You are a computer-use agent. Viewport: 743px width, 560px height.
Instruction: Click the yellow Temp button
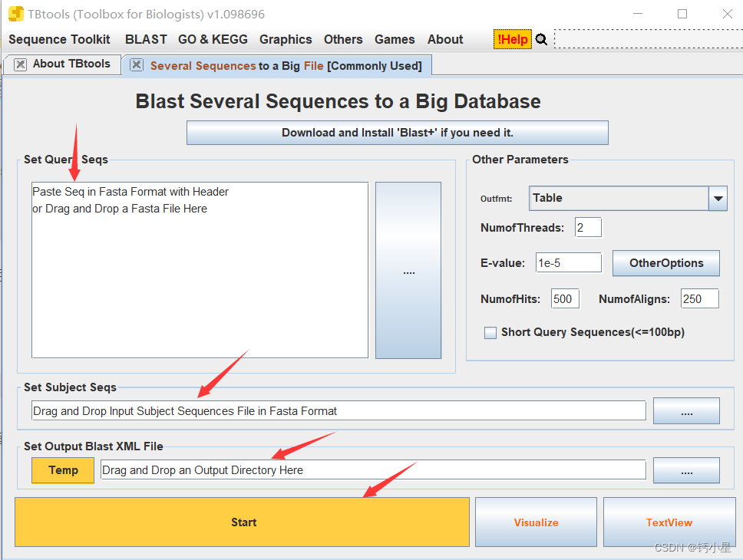[x=63, y=470]
